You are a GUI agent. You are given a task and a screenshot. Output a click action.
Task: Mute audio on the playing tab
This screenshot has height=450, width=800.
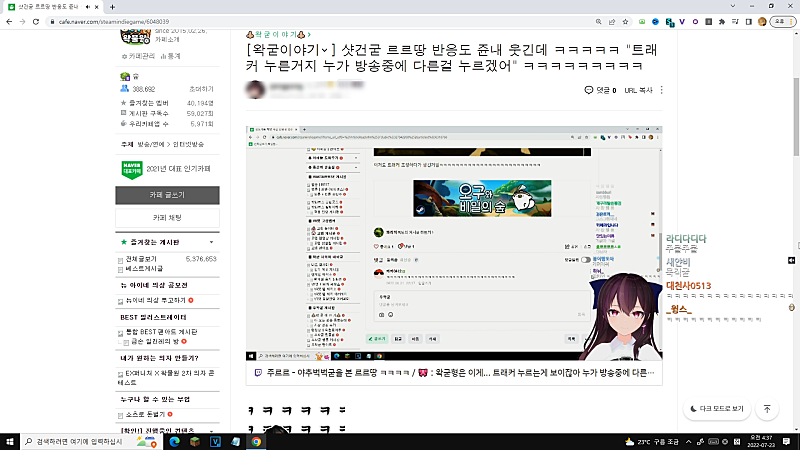88,7
